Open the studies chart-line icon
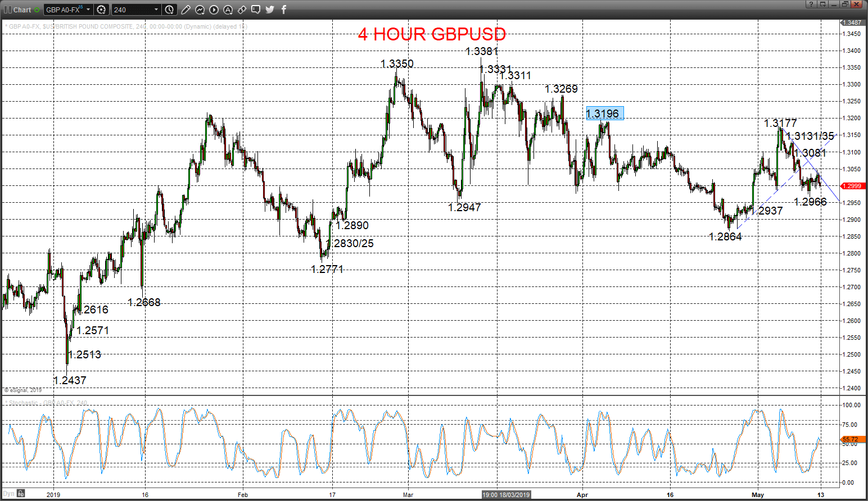This screenshot has width=868, height=501. [200, 10]
